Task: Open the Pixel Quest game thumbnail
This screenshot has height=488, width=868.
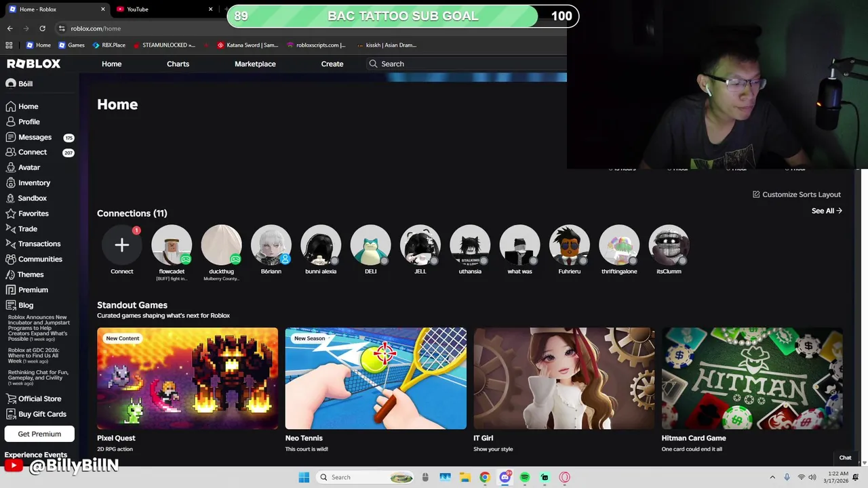Action: (x=187, y=378)
